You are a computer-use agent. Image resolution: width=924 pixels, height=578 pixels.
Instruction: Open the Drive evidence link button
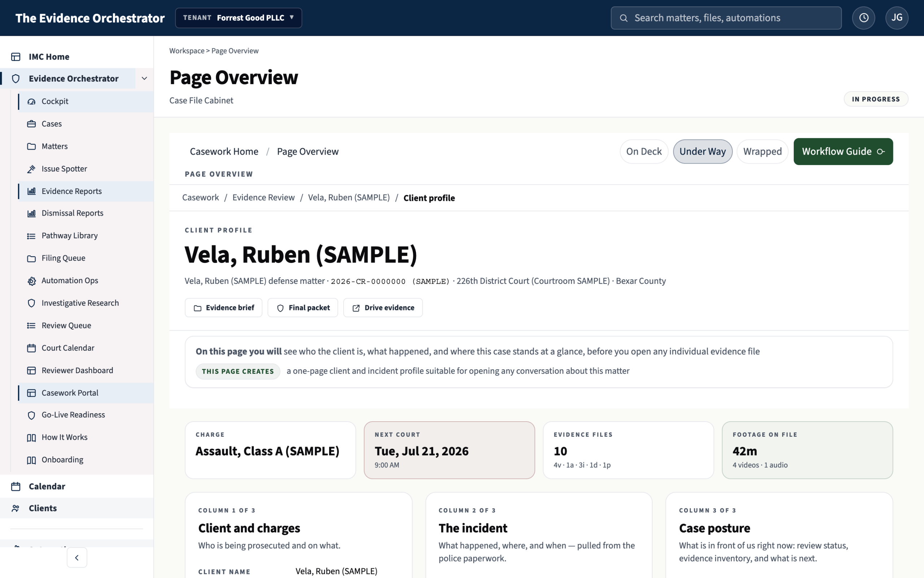click(x=383, y=308)
